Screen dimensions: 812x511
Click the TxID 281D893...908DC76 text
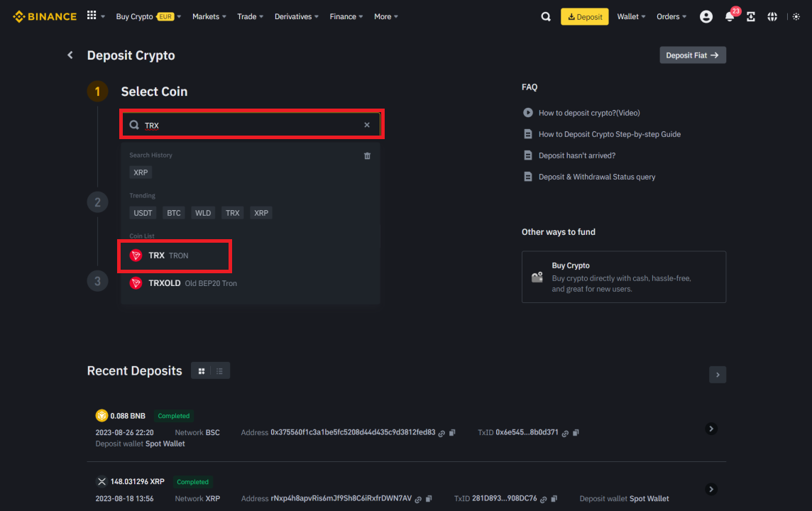pyautogui.click(x=505, y=498)
